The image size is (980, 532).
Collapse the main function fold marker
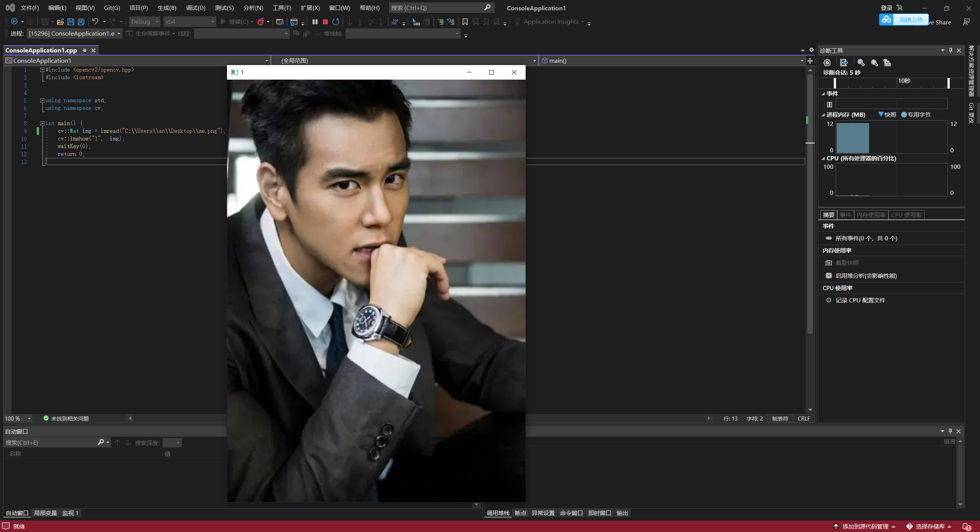pos(42,123)
